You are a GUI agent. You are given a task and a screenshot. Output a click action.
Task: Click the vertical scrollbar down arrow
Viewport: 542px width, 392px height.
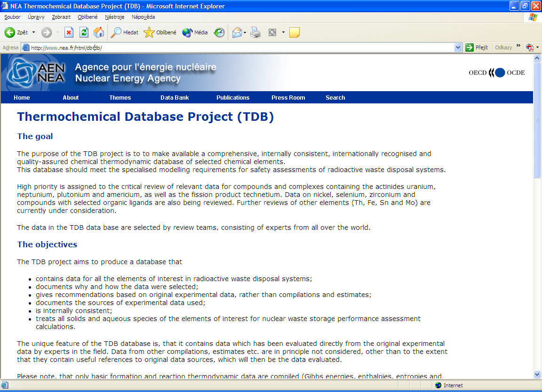537,375
